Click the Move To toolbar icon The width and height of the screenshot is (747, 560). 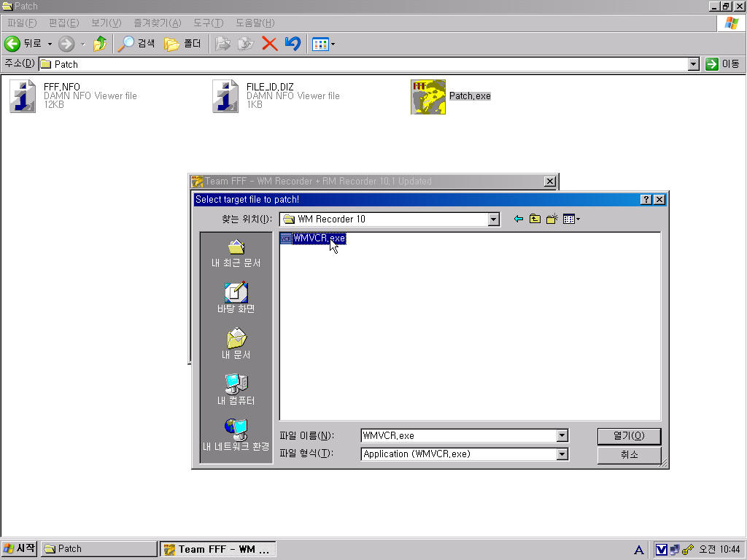[x=223, y=44]
